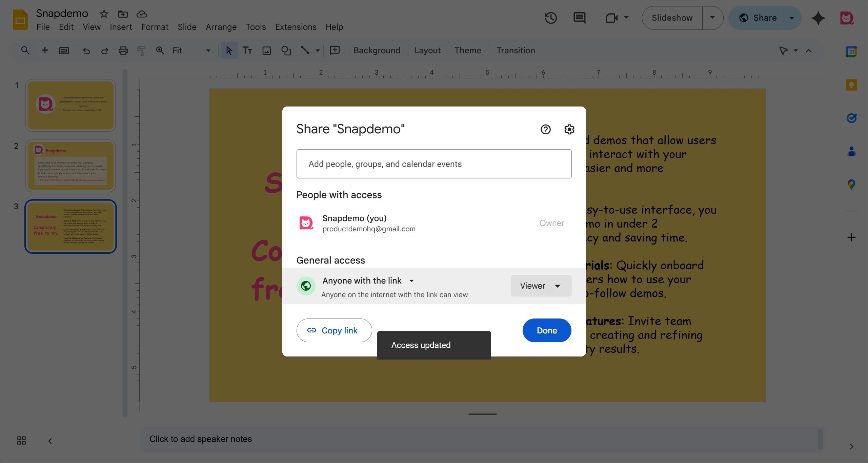The width and height of the screenshot is (868, 463).
Task: Insert a shape from toolbar
Action: point(286,51)
